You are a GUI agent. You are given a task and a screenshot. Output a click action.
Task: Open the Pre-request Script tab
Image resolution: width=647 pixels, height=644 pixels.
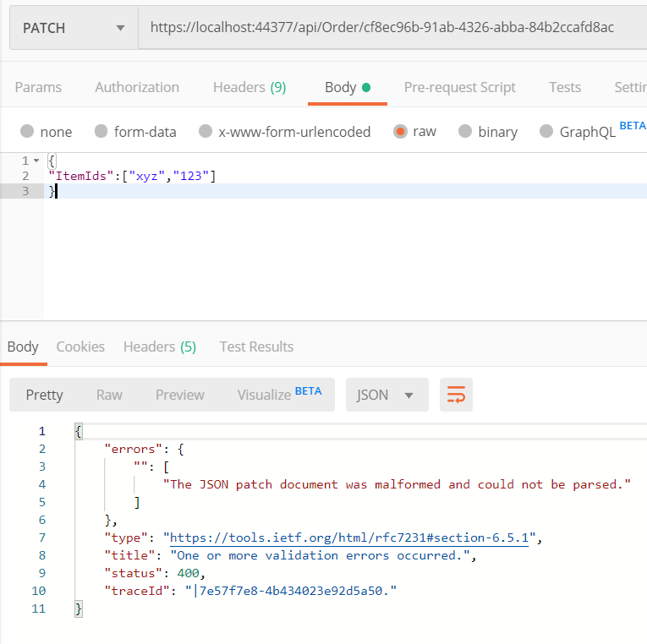pos(460,87)
